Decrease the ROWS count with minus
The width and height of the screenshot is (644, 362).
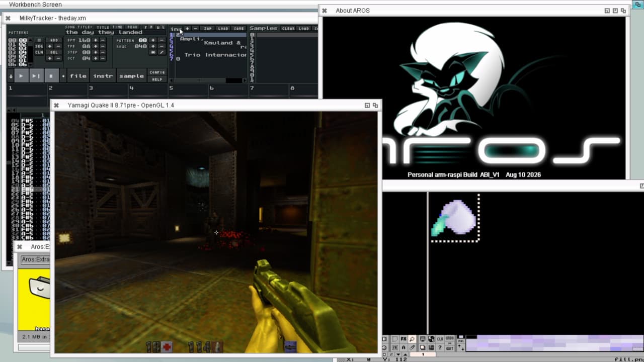click(x=162, y=46)
